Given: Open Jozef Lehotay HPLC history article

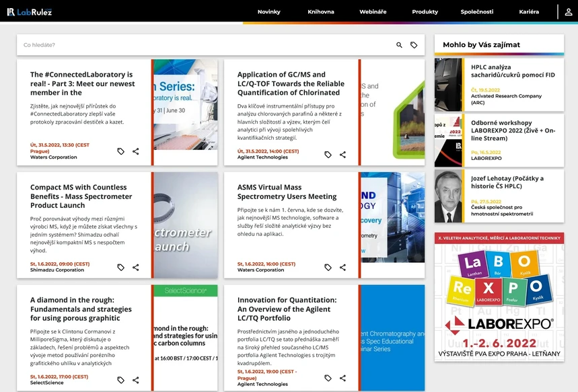Looking at the screenshot, I should pyautogui.click(x=507, y=182).
